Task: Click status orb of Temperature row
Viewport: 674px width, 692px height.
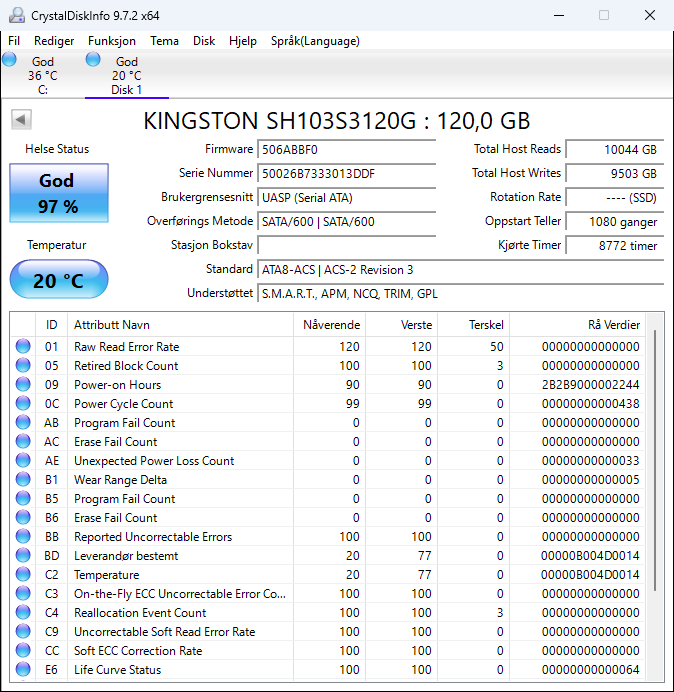Action: pos(23,574)
